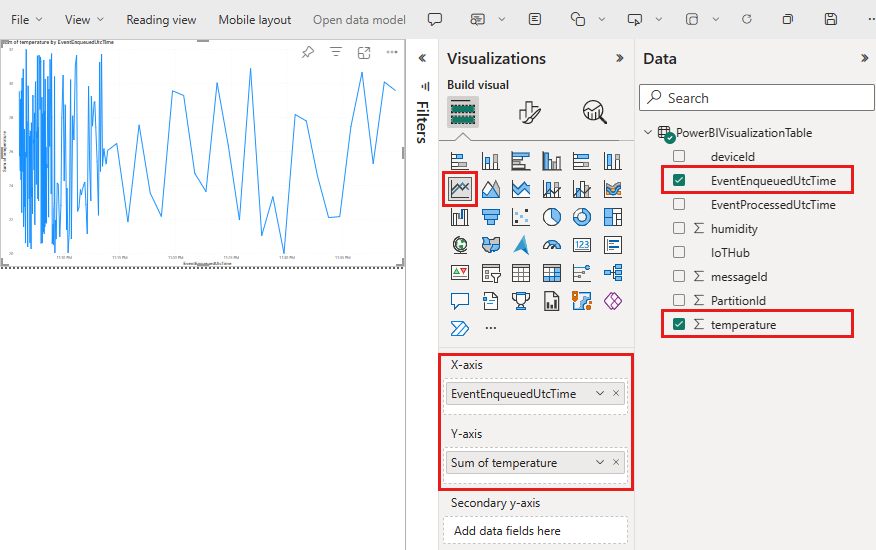Viewport: 876px width, 550px height.
Task: Check the deviceId field
Action: coord(679,156)
